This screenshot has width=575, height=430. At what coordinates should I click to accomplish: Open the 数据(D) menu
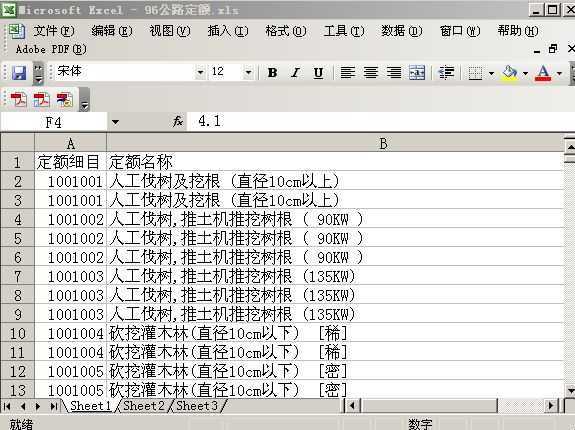pyautogui.click(x=402, y=31)
